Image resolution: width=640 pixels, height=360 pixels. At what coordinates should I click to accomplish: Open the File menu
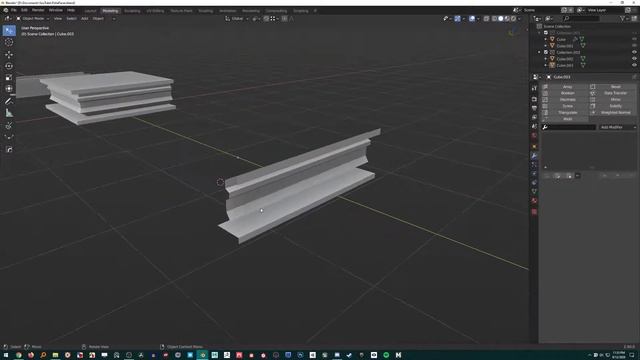[x=14, y=10]
